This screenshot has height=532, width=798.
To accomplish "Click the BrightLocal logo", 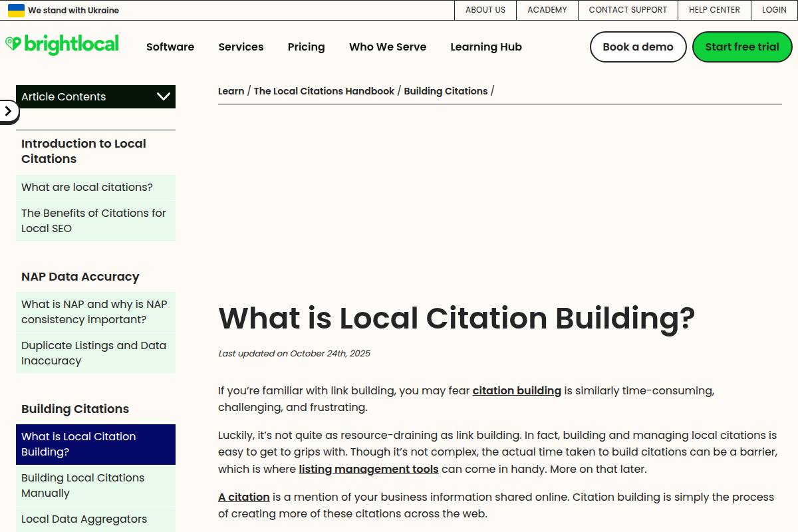I will point(63,44).
